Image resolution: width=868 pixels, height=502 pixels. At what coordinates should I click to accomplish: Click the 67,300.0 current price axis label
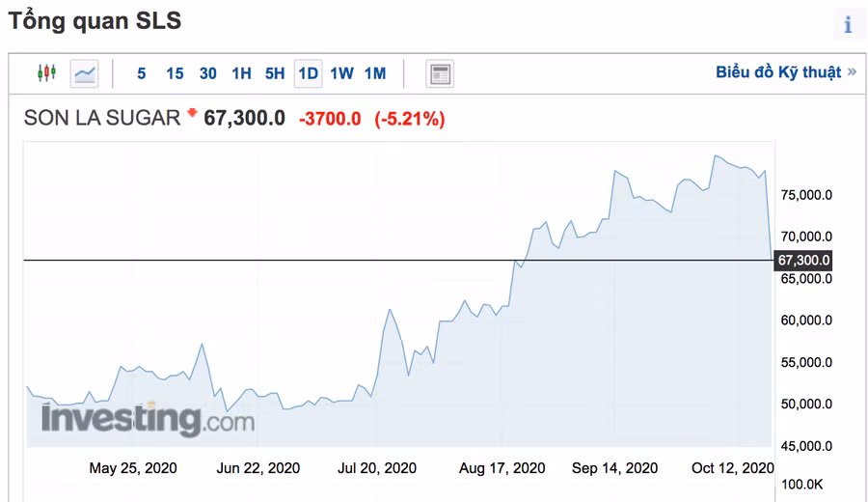coord(802,261)
